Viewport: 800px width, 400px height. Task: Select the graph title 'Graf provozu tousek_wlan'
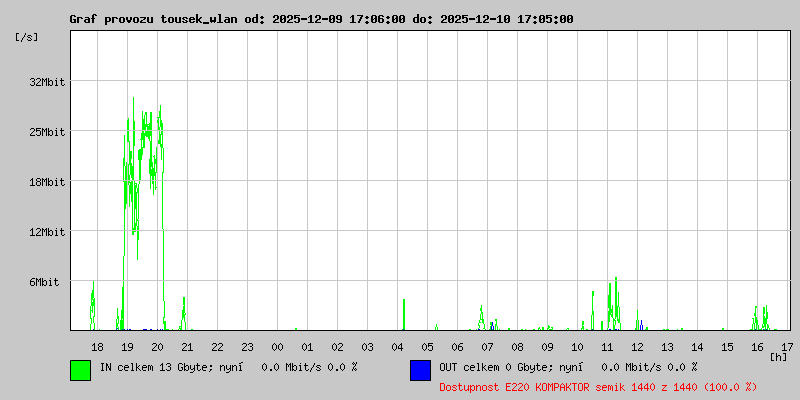pyautogui.click(x=156, y=19)
